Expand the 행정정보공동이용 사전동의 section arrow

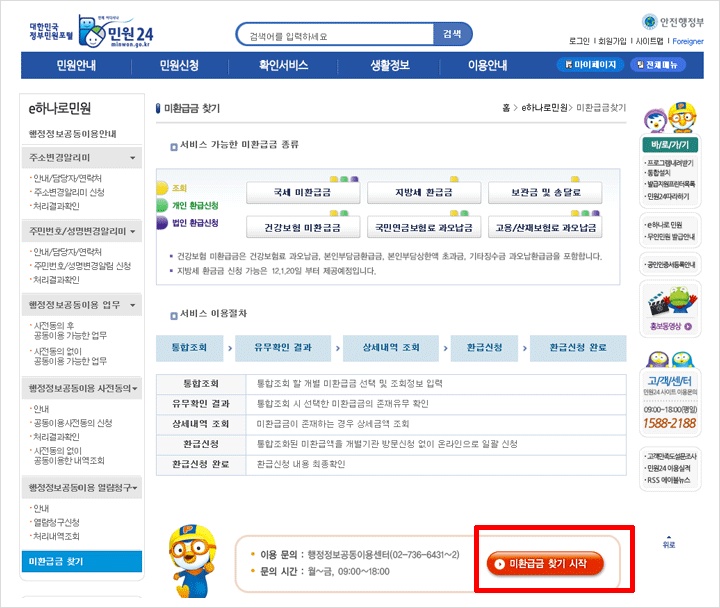[x=135, y=388]
